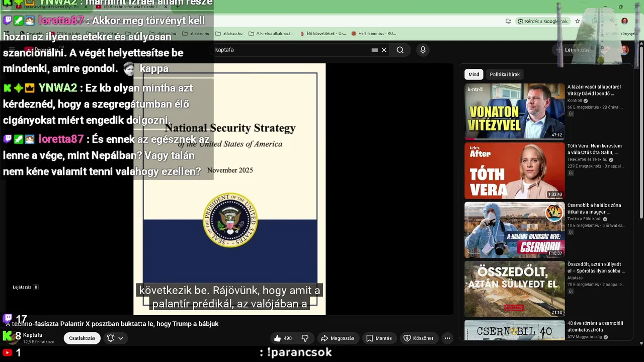
Task: Open 'Halállabirintus - RO...' bookmark
Action: click(374, 34)
